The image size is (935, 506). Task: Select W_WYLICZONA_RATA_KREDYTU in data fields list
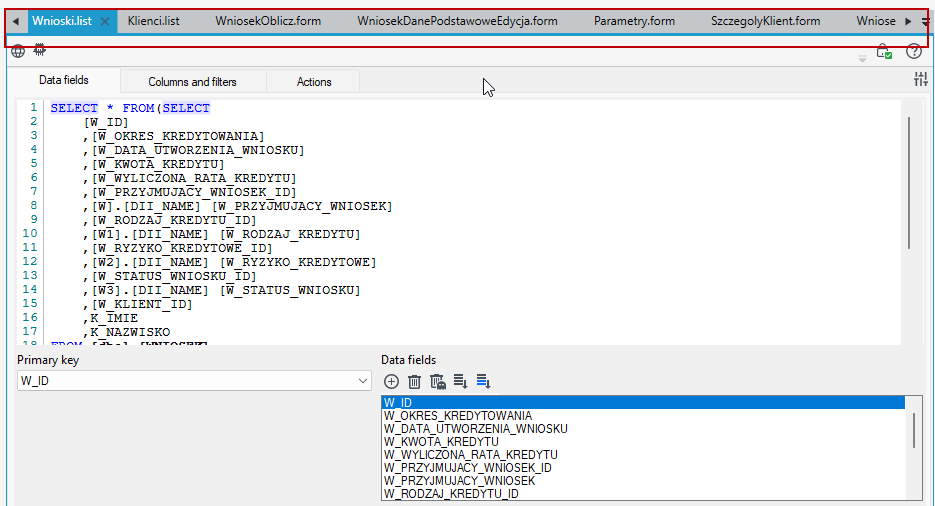coord(643,455)
